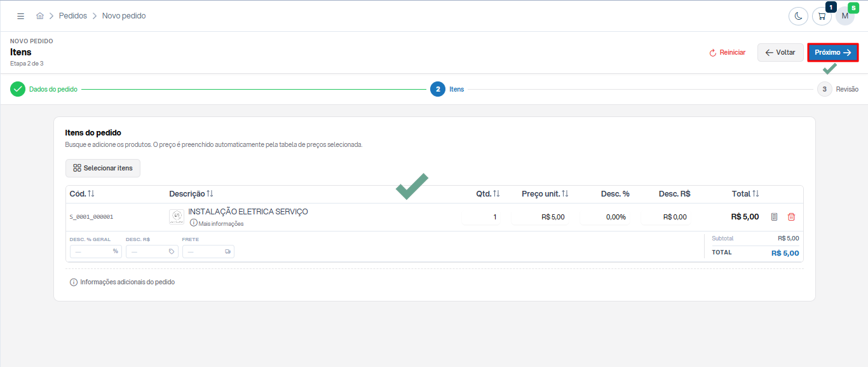Click Próximo to continue
868x367 pixels.
[833, 53]
